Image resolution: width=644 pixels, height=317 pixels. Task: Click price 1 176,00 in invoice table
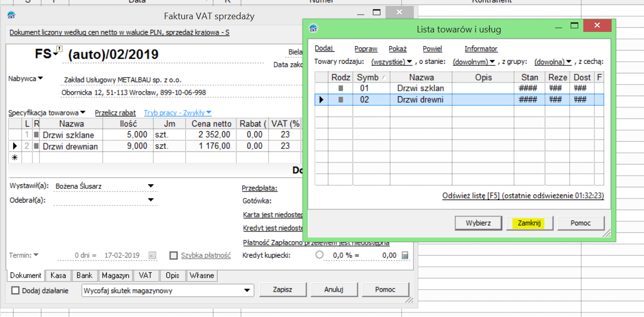pyautogui.click(x=211, y=146)
